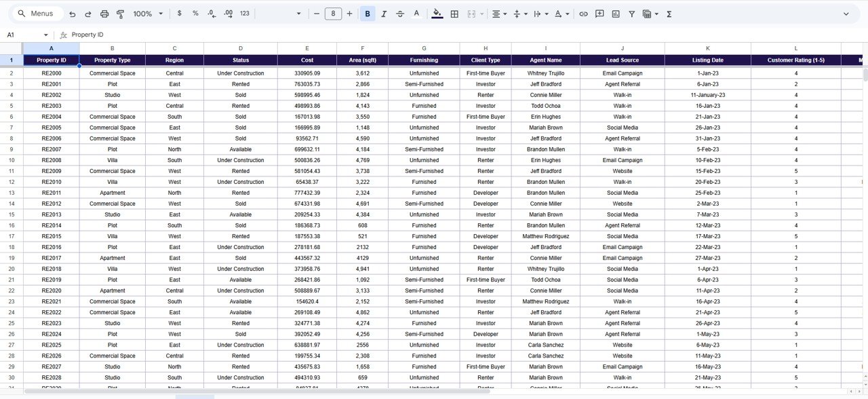868x399 pixels.
Task: Insert a comment from the toolbar
Action: (x=599, y=14)
